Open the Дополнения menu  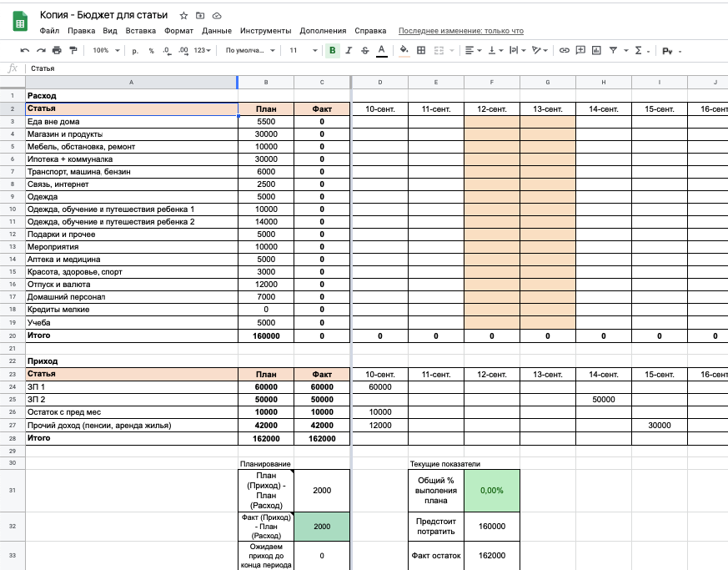323,31
